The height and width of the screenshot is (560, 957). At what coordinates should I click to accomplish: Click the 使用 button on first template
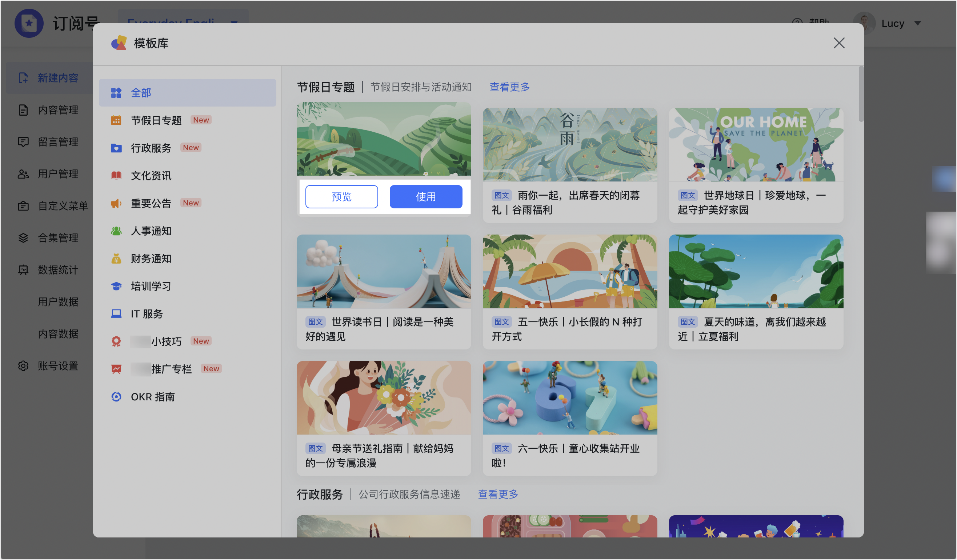pyautogui.click(x=426, y=196)
